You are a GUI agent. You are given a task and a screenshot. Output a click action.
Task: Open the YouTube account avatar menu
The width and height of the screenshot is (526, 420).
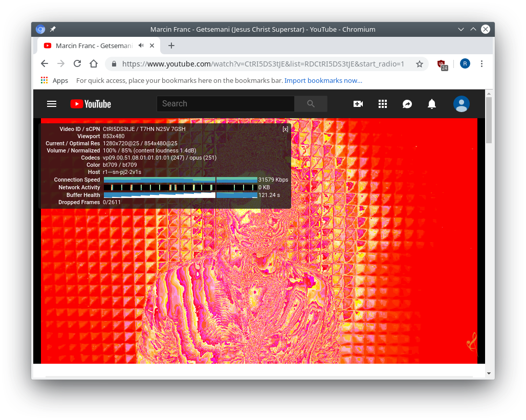[462, 104]
